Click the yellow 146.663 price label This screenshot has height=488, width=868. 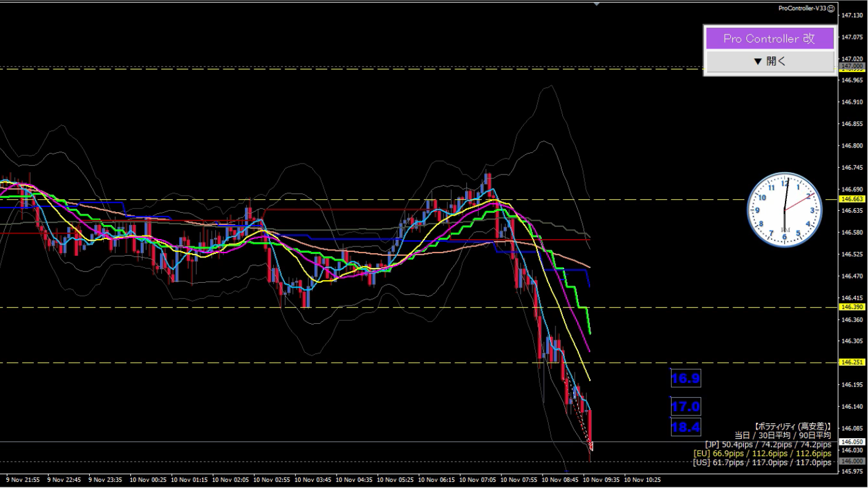[x=853, y=199]
